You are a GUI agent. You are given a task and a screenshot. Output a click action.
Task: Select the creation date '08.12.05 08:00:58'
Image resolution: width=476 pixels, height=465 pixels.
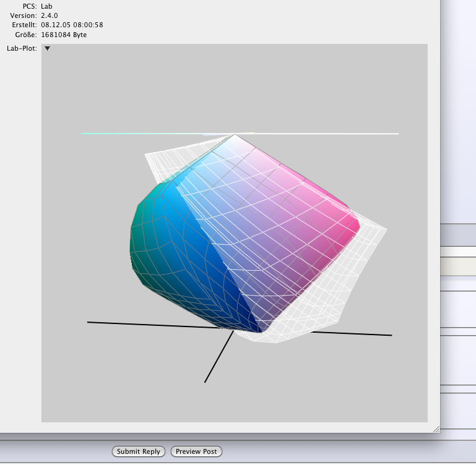[x=72, y=25]
